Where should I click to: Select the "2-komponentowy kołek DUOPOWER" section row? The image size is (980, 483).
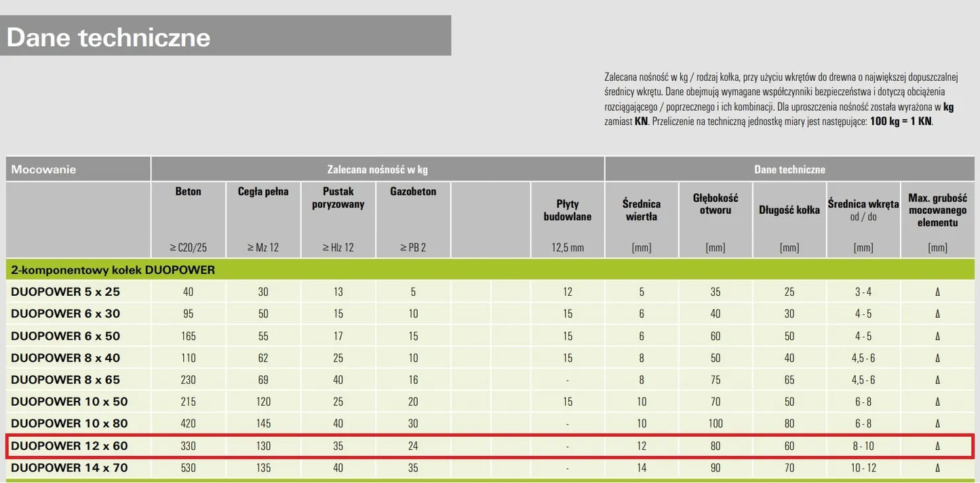click(490, 270)
